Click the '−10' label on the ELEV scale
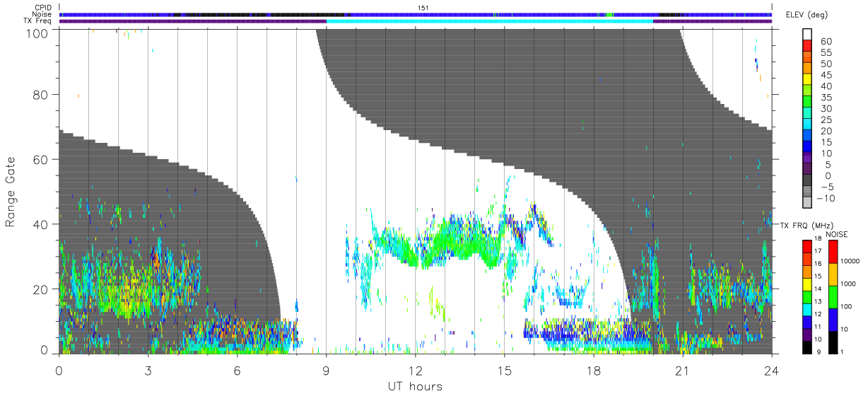The image size is (868, 401). point(827,199)
